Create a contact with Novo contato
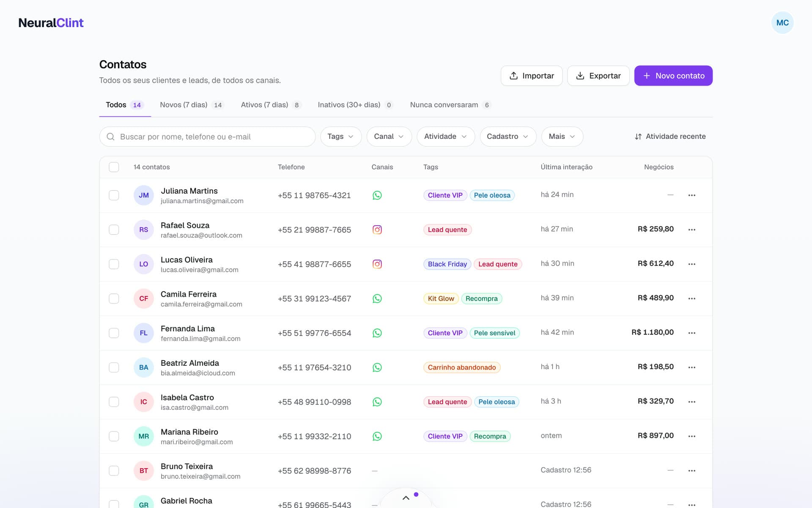Image resolution: width=812 pixels, height=508 pixels. [x=673, y=76]
